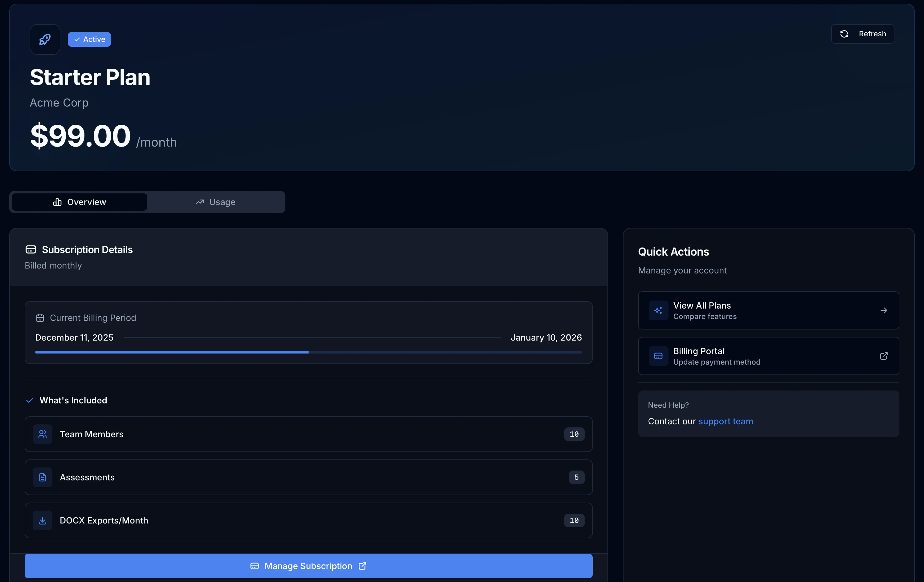924x582 pixels.
Task: Click the Team Members count badge showing 10
Action: pyautogui.click(x=574, y=434)
